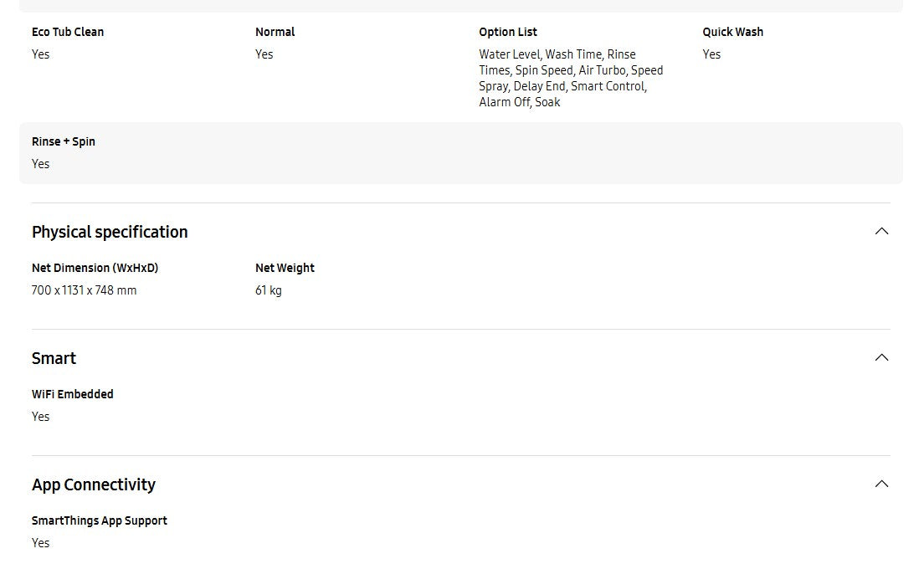This screenshot has width=924, height=569.
Task: Click the Smart section heading
Action: (54, 358)
